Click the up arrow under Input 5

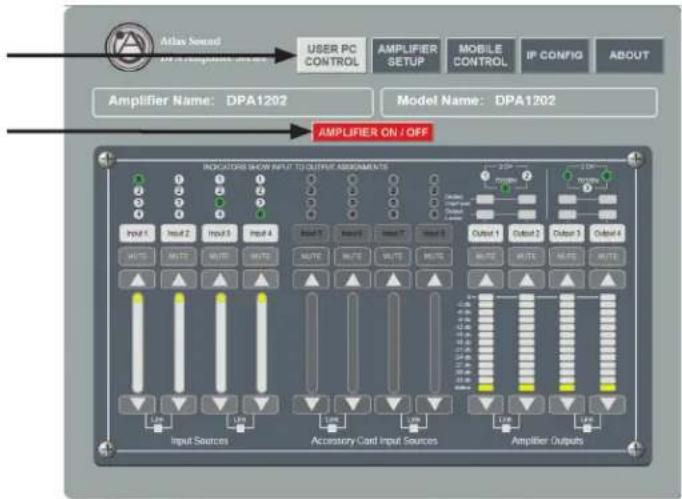pos(311,280)
